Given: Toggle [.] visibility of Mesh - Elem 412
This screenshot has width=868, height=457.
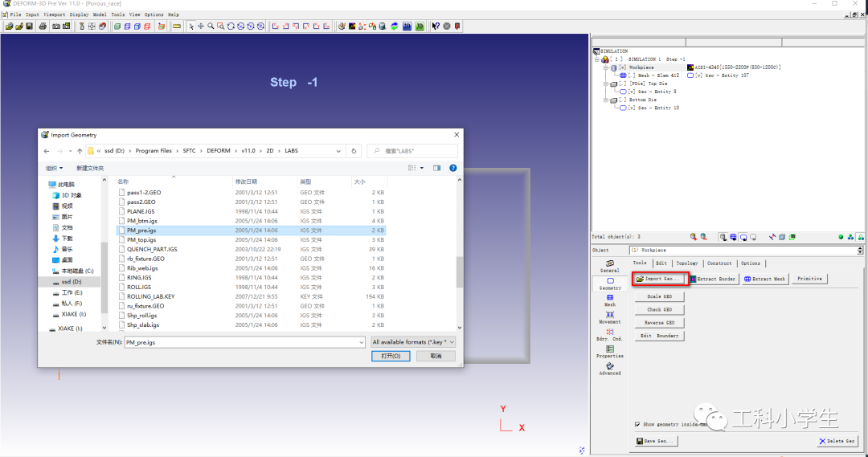Looking at the screenshot, I should pyautogui.click(x=632, y=75).
